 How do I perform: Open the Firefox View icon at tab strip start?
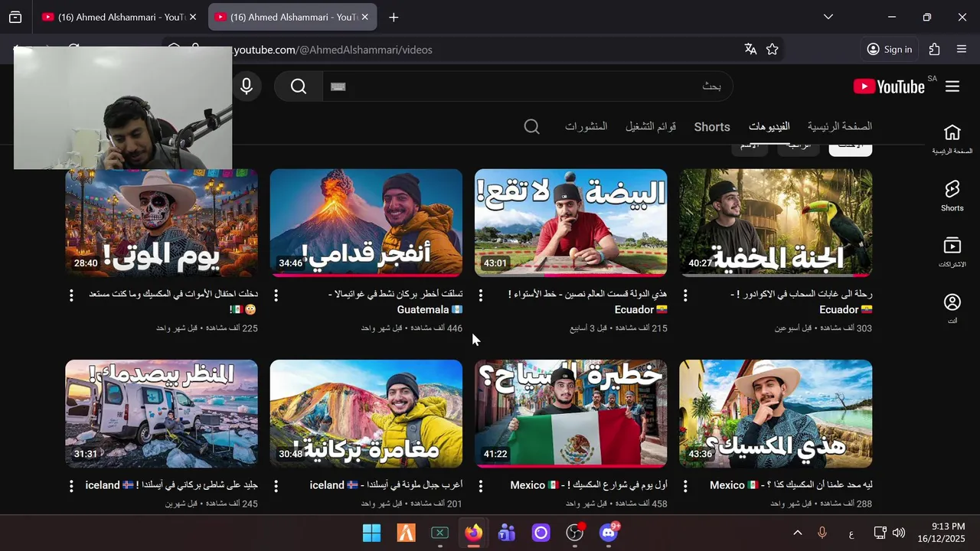tap(15, 17)
